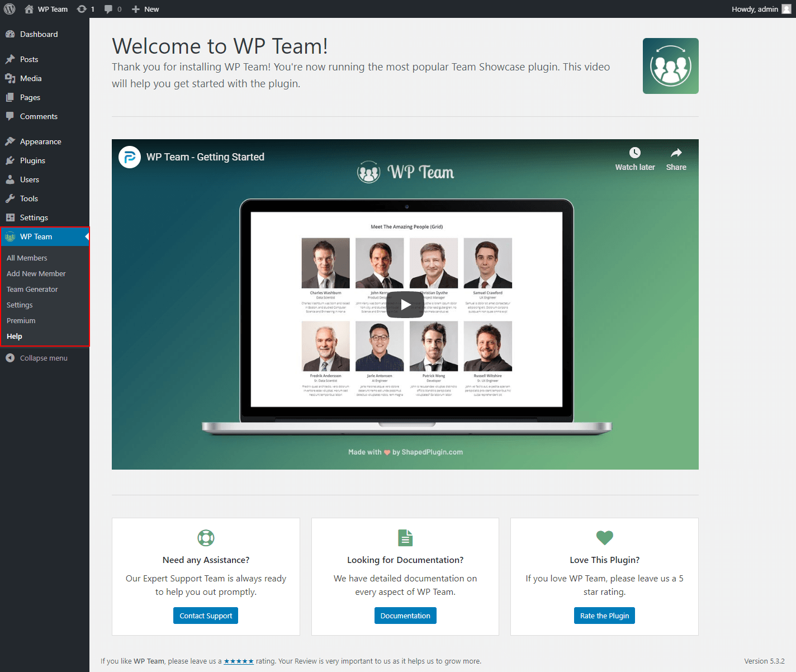The image size is (796, 672).
Task: Click the Contact Support button
Action: pos(206,616)
